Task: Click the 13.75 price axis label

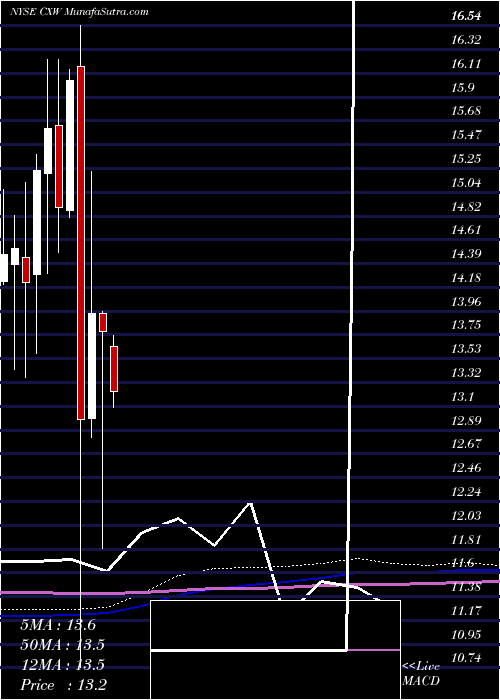Action: coord(466,325)
